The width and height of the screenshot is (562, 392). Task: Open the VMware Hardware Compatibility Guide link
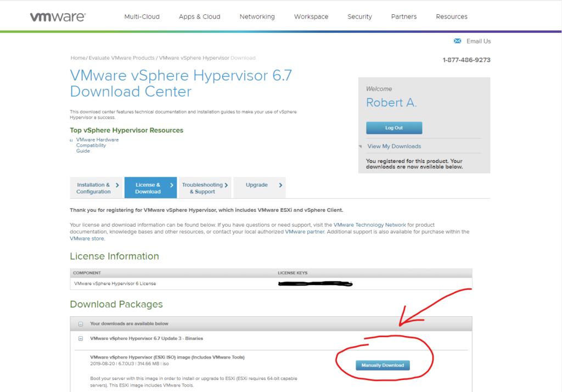97,145
